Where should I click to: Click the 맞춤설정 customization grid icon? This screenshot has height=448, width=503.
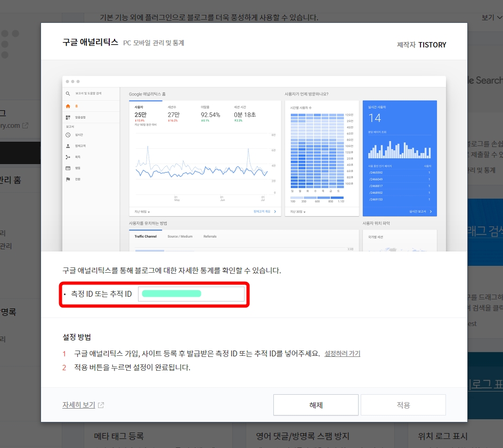tap(67, 117)
